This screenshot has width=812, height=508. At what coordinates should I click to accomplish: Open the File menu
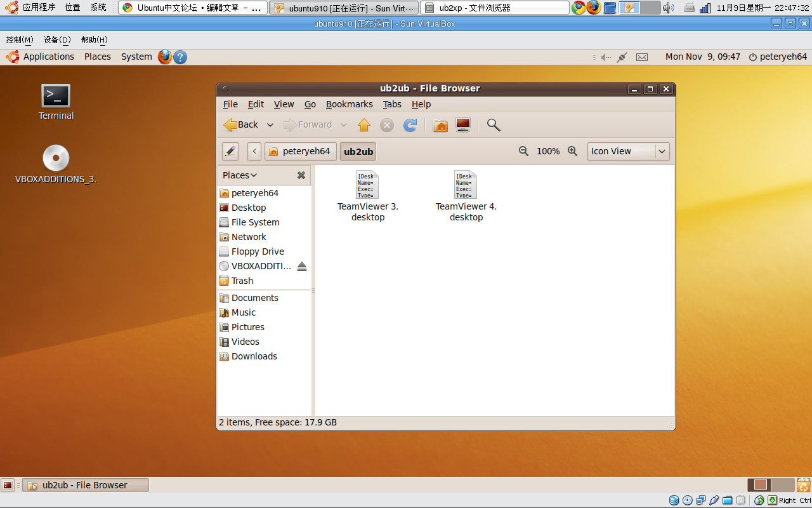(230, 104)
